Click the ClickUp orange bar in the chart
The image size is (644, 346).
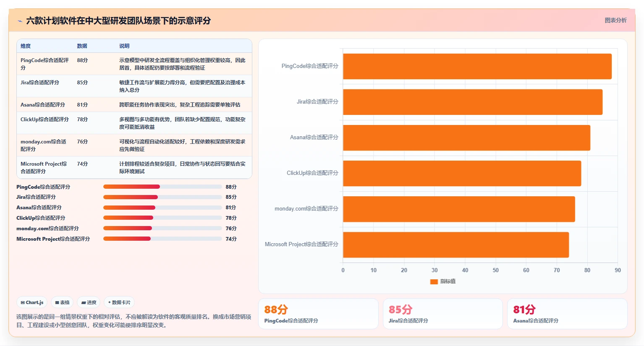462,173
